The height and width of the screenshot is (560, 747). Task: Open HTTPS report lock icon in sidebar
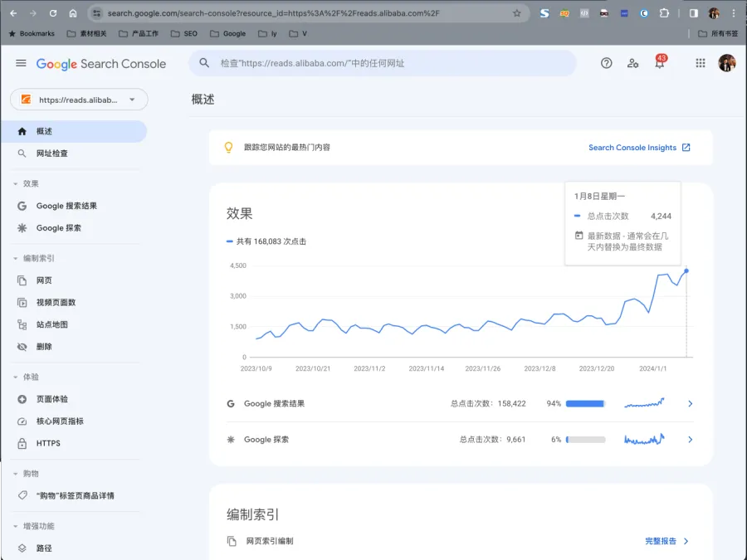(x=22, y=443)
